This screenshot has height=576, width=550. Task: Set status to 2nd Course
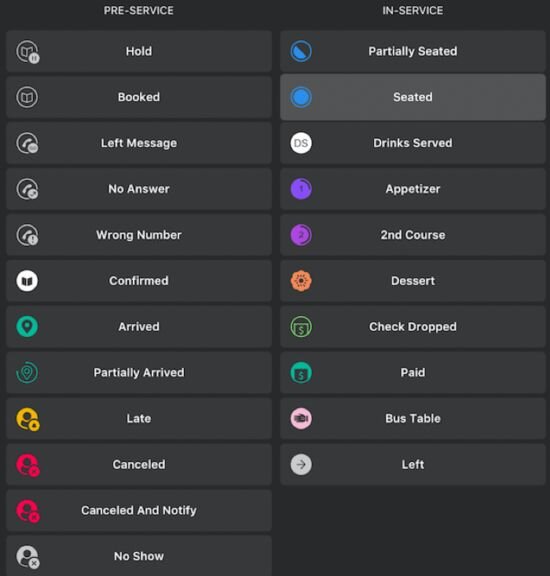[413, 235]
